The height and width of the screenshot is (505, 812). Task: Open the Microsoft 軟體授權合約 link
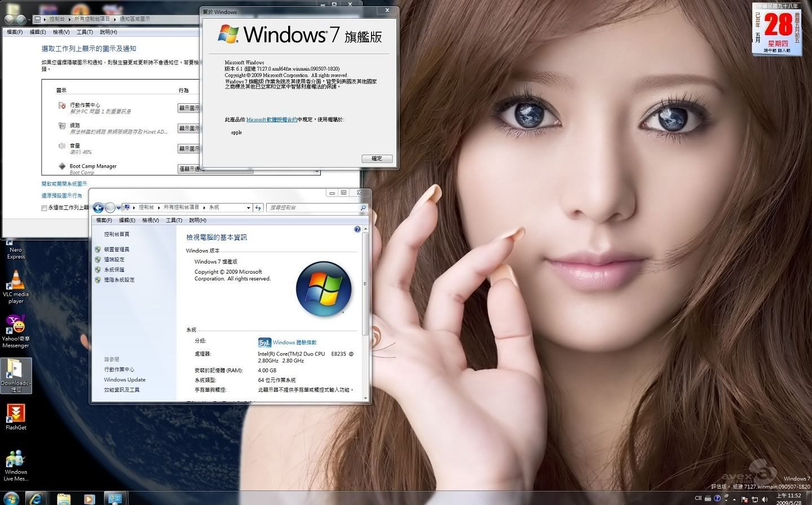(271, 120)
